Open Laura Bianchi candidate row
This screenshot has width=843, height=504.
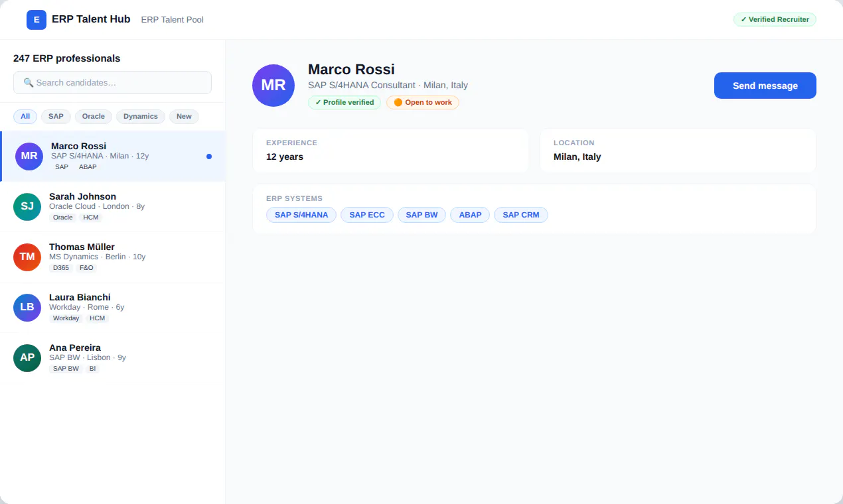(112, 308)
